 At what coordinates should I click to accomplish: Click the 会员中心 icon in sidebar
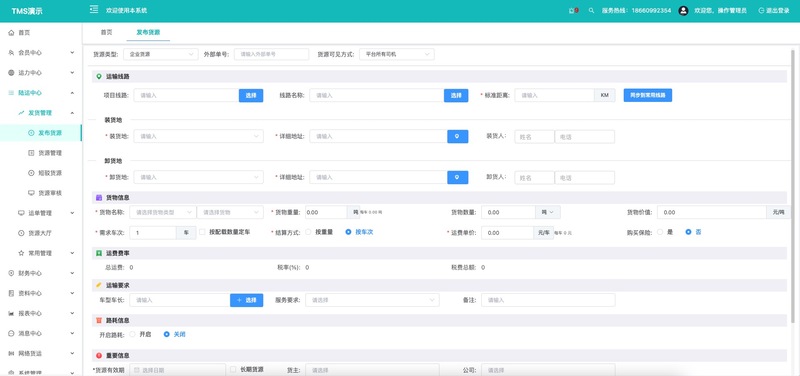[11, 53]
